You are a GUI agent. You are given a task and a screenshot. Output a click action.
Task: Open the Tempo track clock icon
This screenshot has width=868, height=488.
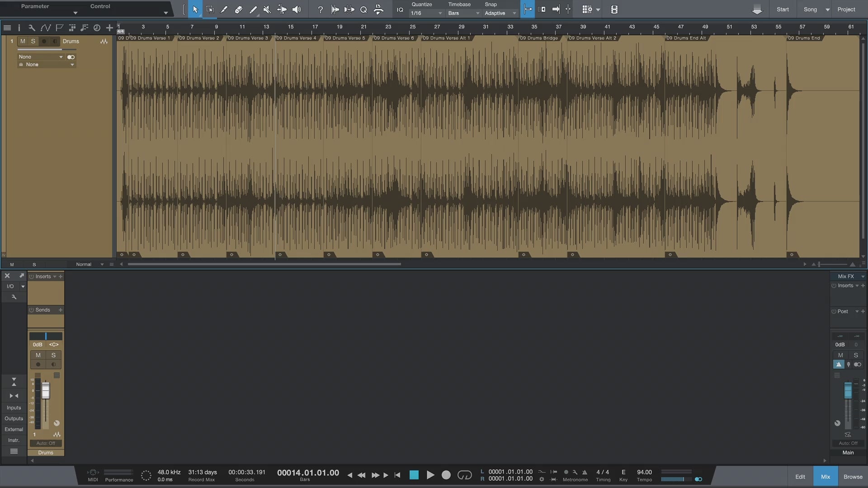pos(97,28)
